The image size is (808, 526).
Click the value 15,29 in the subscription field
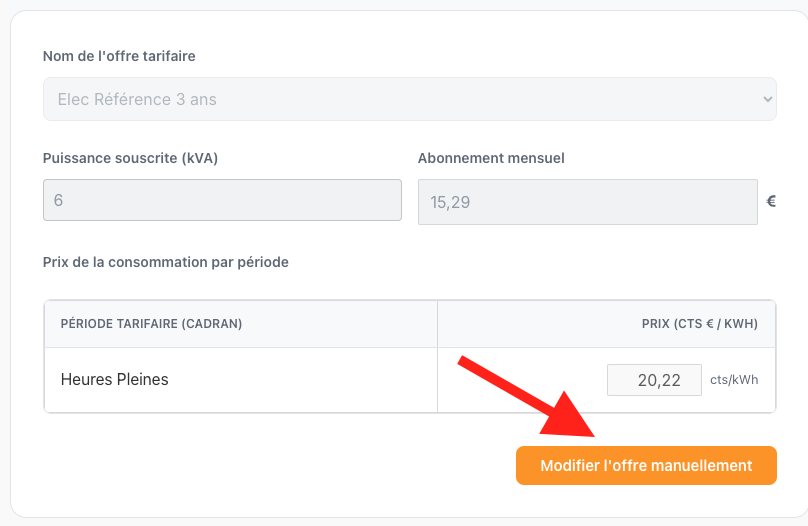pyautogui.click(x=450, y=202)
